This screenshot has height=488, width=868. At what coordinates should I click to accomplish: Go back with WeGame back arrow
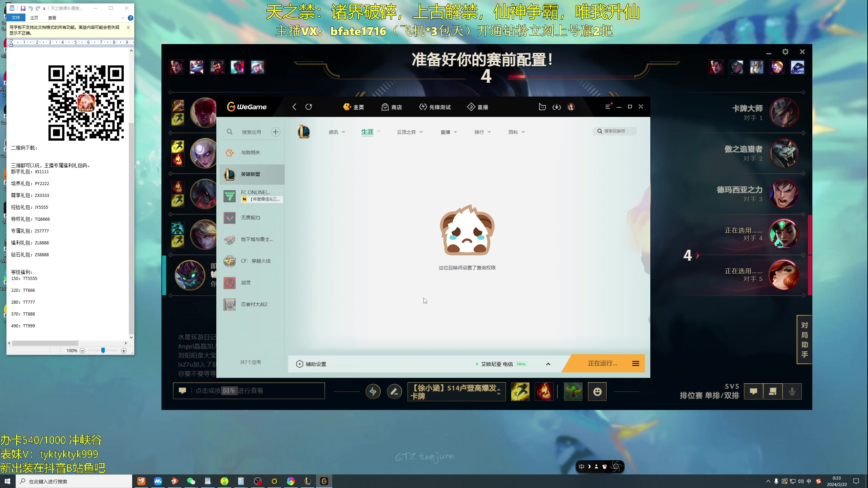(x=294, y=107)
